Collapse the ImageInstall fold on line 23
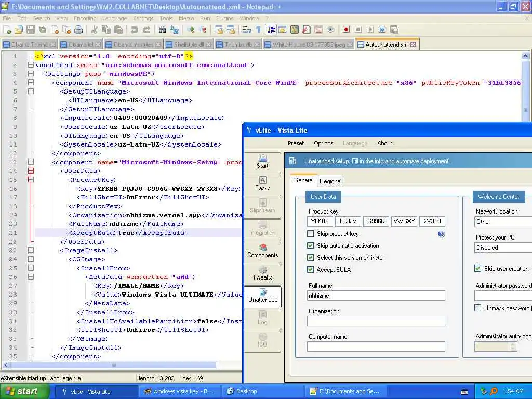The image size is (532, 399). [x=31, y=250]
